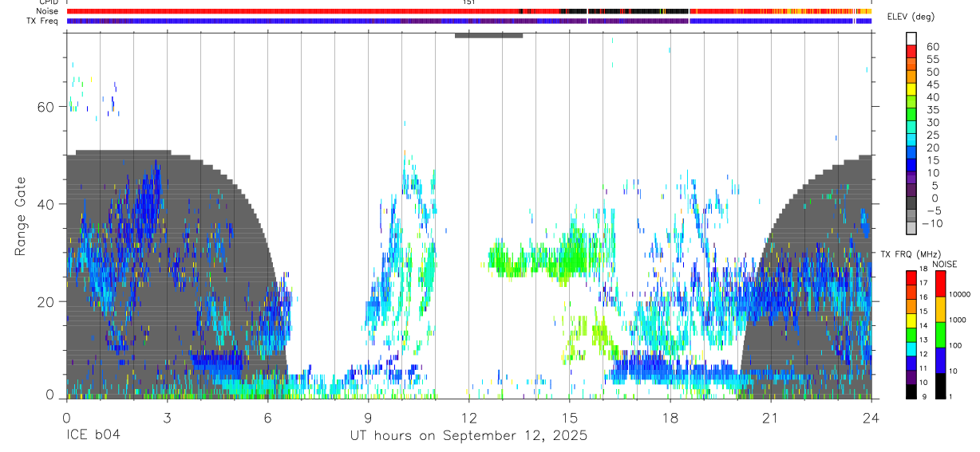Click the '15' tick label on UT hours axis
The image size is (980, 452).
[x=569, y=417]
